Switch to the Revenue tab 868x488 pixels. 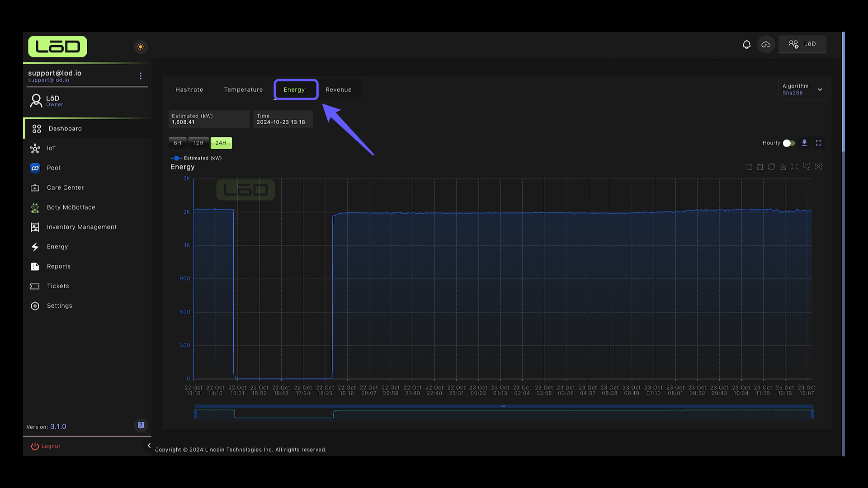pyautogui.click(x=339, y=89)
